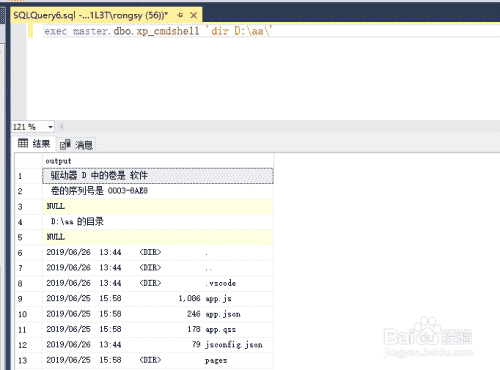Viewport: 500px width, 370px height.
Task: Click into the query editor line with xp_cmdshell
Action: pos(158,31)
